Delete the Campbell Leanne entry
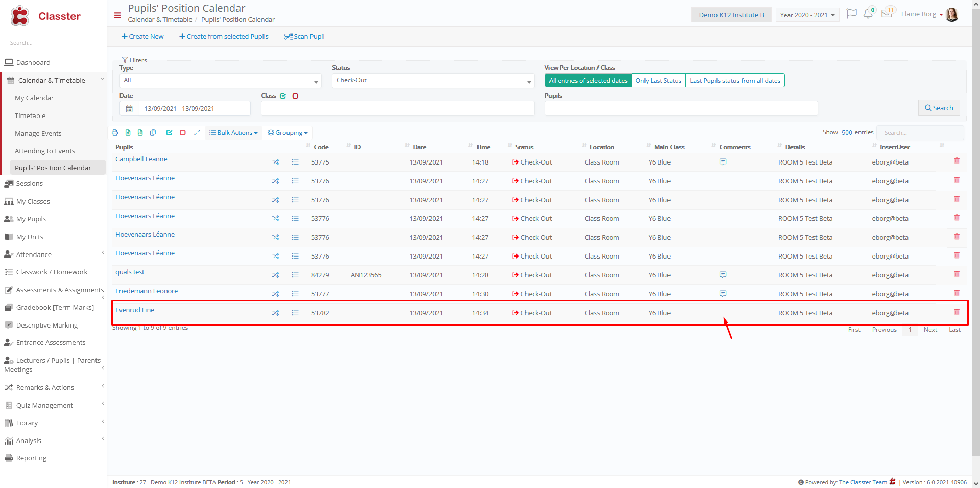 (x=957, y=161)
